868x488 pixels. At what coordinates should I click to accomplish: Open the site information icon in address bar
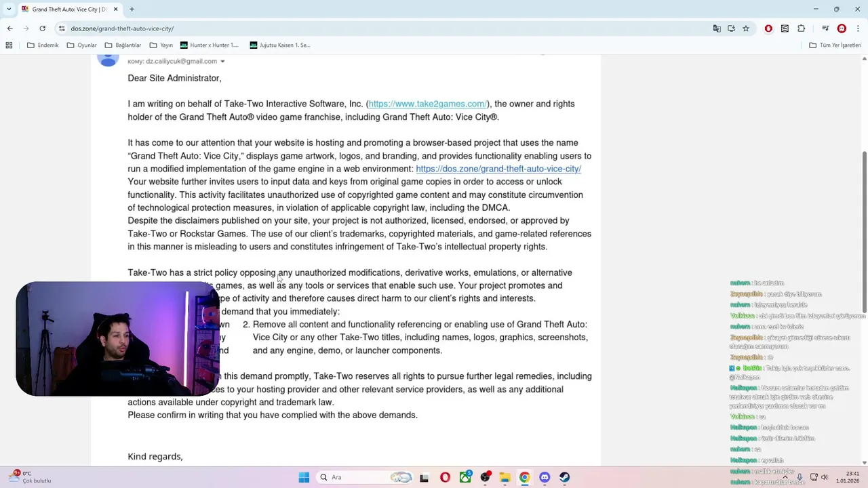[62, 28]
